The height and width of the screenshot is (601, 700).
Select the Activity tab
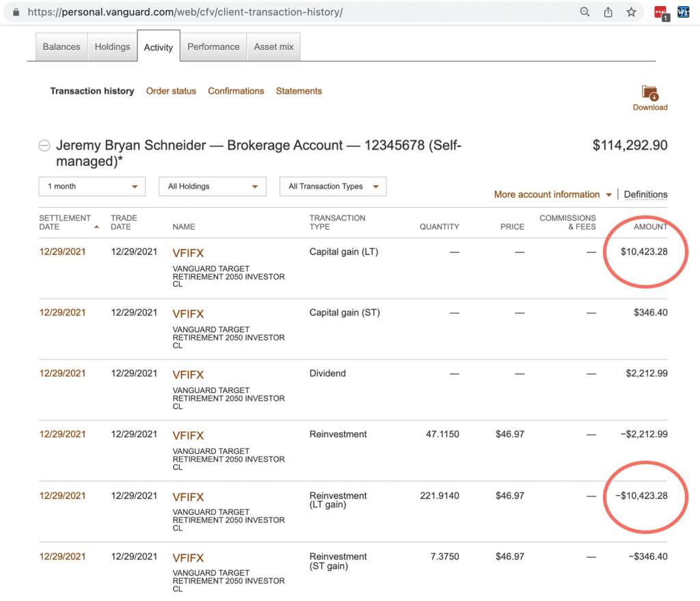[159, 47]
